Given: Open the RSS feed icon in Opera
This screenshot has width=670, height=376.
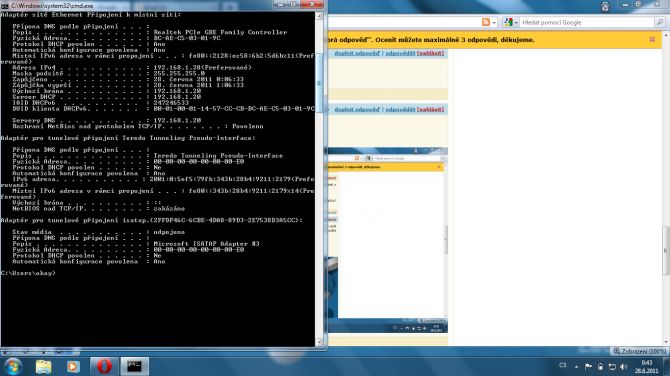Looking at the screenshot, I should pyautogui.click(x=486, y=22).
